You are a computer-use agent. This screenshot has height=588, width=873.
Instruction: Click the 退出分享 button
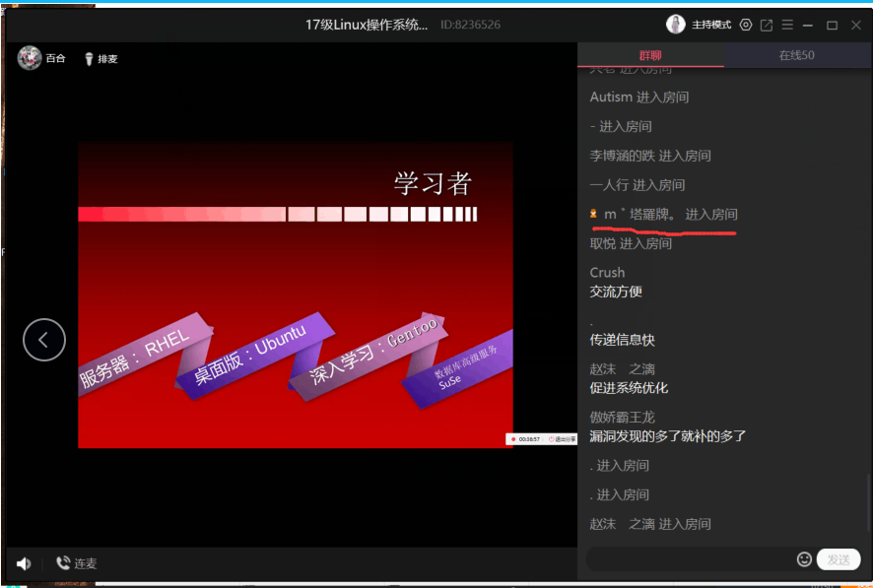(562, 439)
